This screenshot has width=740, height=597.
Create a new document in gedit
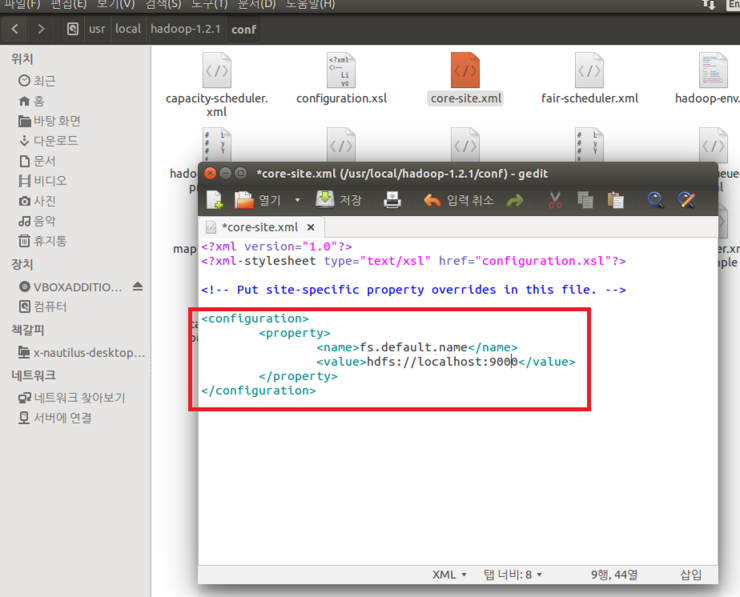pyautogui.click(x=214, y=201)
